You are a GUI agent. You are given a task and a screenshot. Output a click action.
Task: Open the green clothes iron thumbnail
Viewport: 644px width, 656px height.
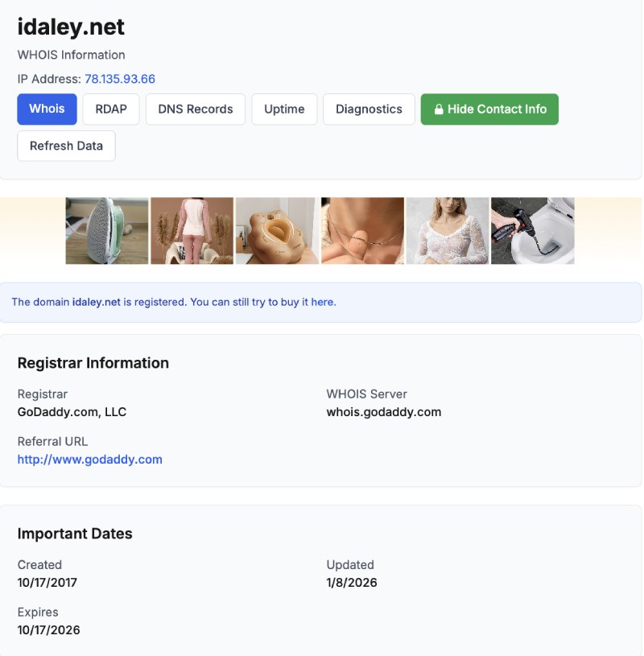click(x=106, y=230)
